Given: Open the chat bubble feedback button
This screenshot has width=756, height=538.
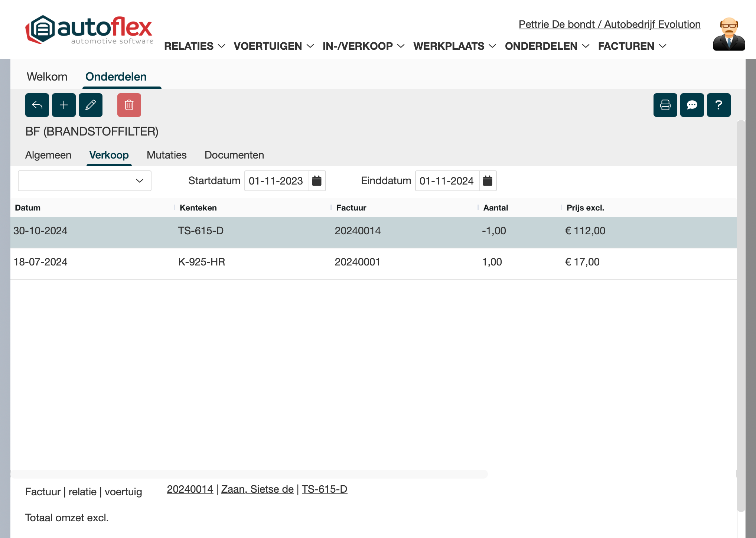Looking at the screenshot, I should [x=692, y=105].
